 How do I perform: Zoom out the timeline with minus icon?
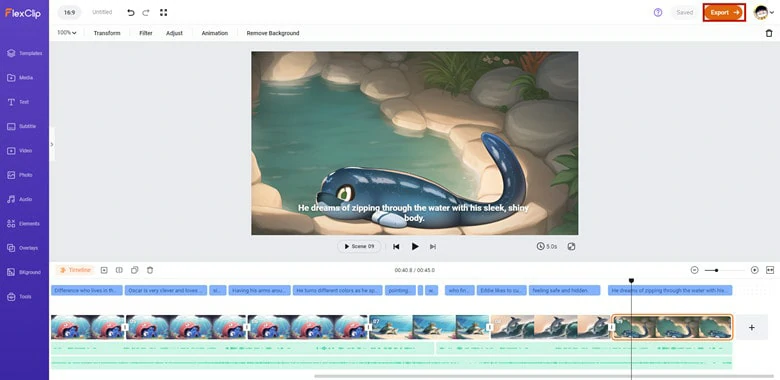pyautogui.click(x=694, y=270)
